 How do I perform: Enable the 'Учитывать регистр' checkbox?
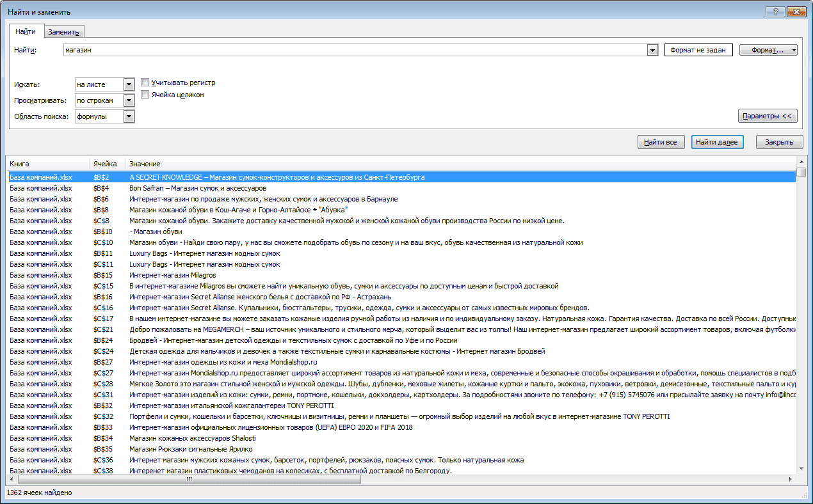[145, 83]
